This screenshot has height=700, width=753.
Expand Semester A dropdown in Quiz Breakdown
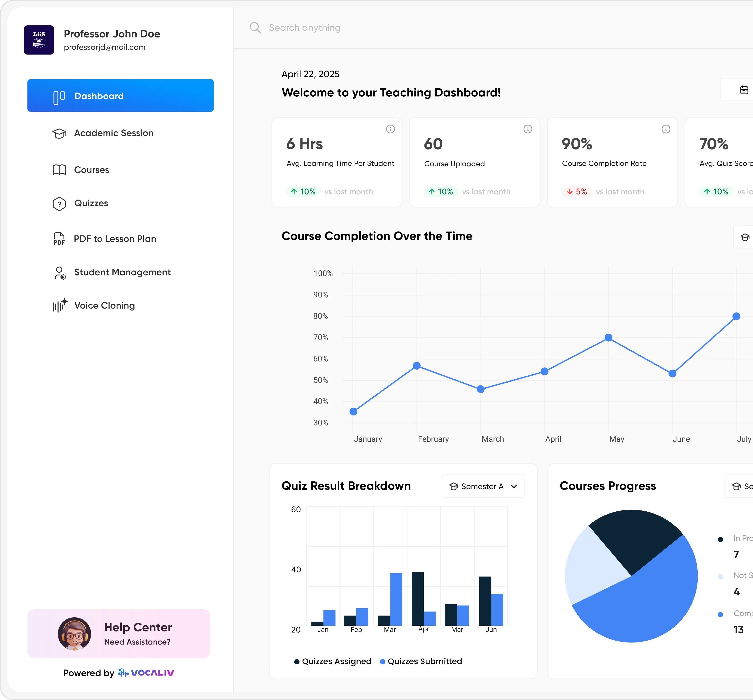tap(483, 486)
